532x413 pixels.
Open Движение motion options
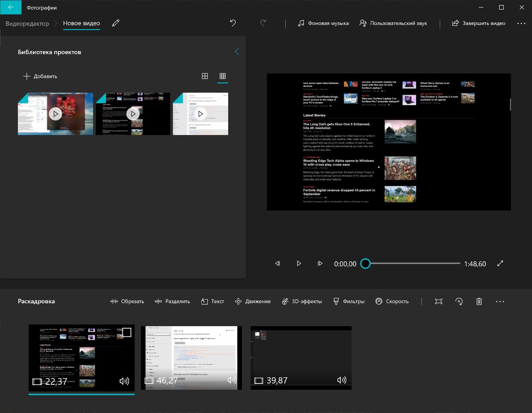pos(253,301)
